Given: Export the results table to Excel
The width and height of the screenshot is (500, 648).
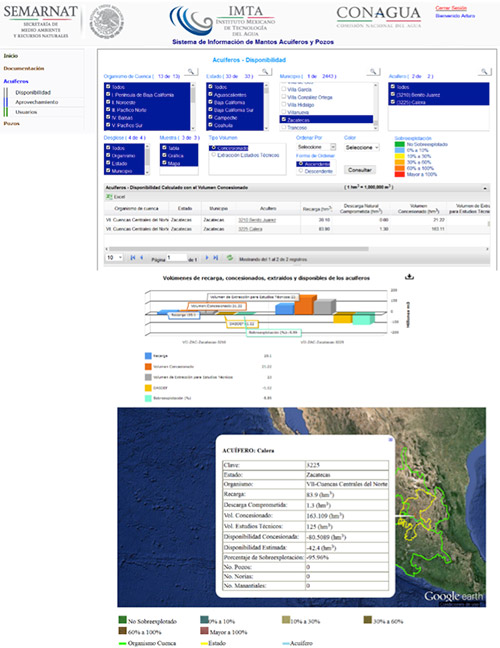Looking at the screenshot, I should pyautogui.click(x=115, y=197).
